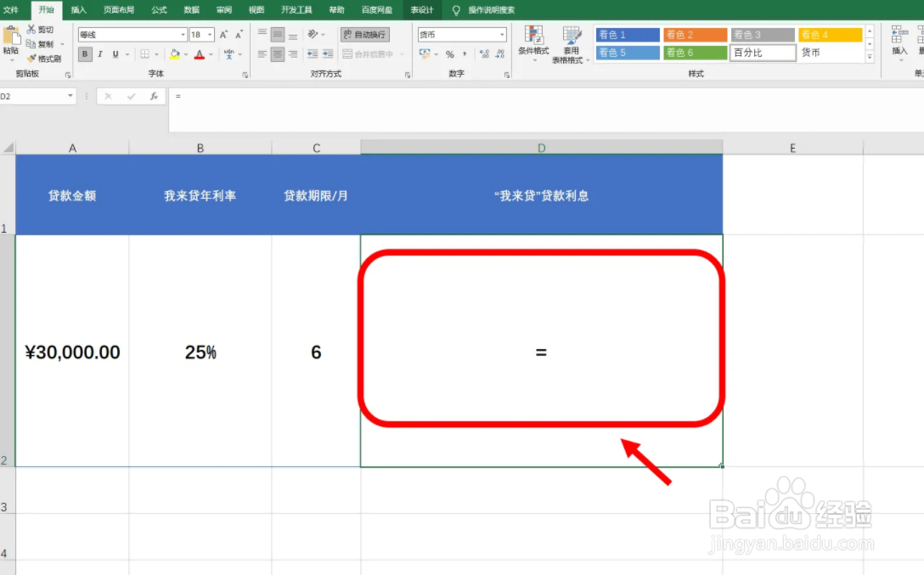Open Alignment group dialog launcher
The width and height of the screenshot is (924, 575).
click(x=407, y=75)
